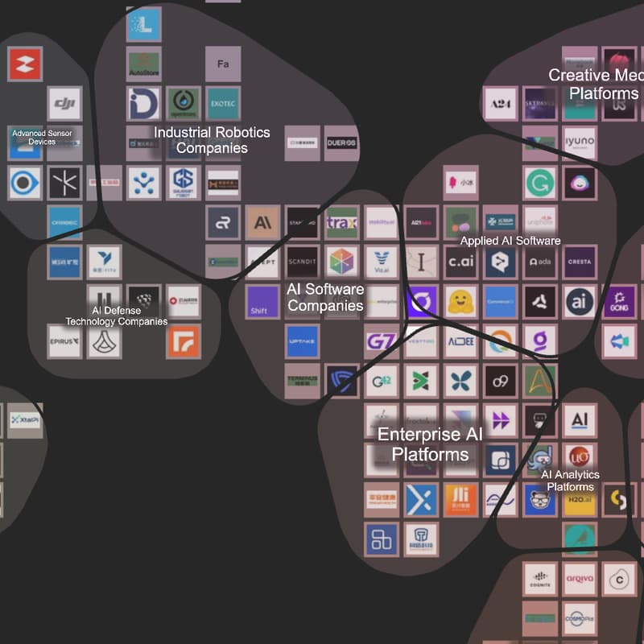The image size is (644, 644).
Task: Click the DJI logo tile
Action: tap(64, 104)
